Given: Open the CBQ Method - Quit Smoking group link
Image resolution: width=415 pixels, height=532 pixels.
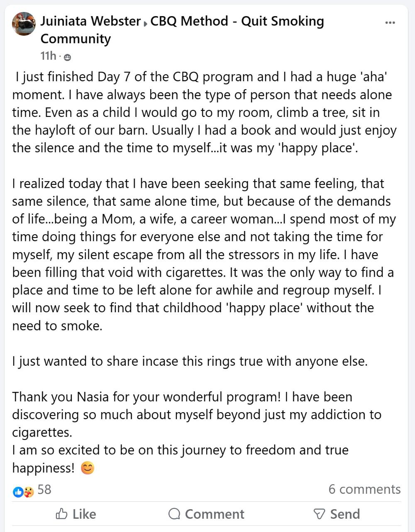Looking at the screenshot, I should coord(237,21).
